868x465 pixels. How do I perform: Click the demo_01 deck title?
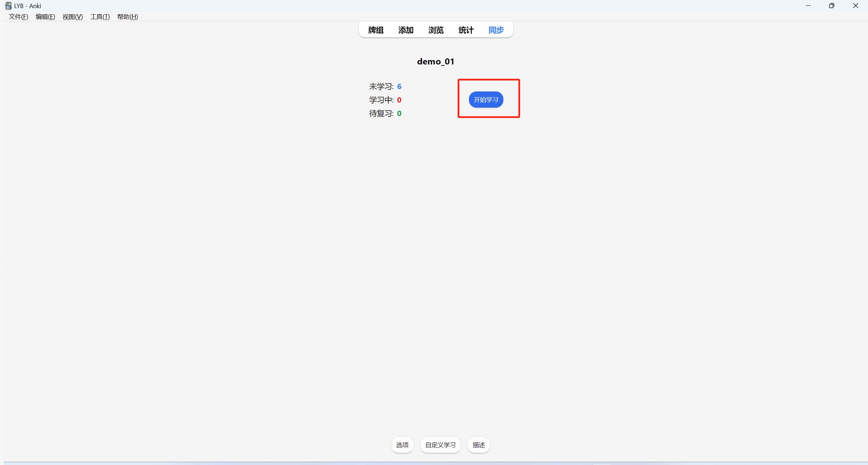click(436, 61)
